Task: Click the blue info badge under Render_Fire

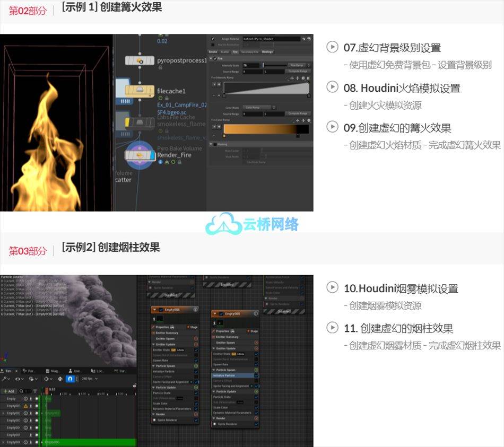Action: (x=160, y=162)
